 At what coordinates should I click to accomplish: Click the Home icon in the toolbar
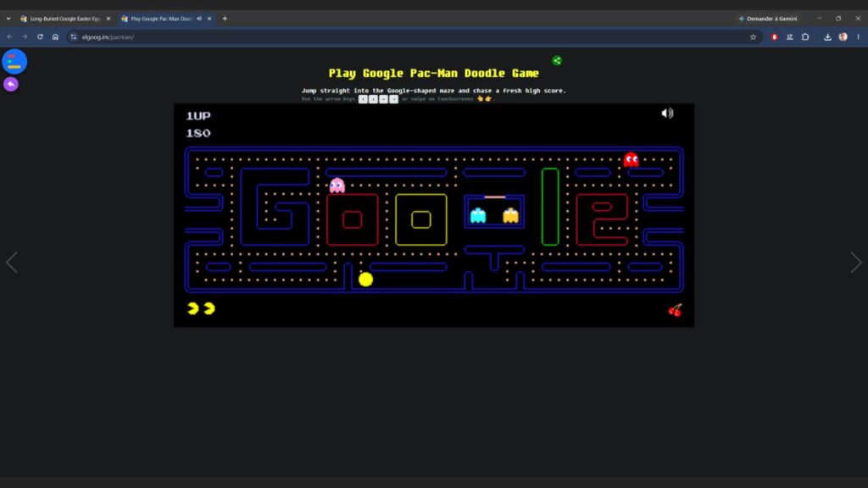(55, 37)
